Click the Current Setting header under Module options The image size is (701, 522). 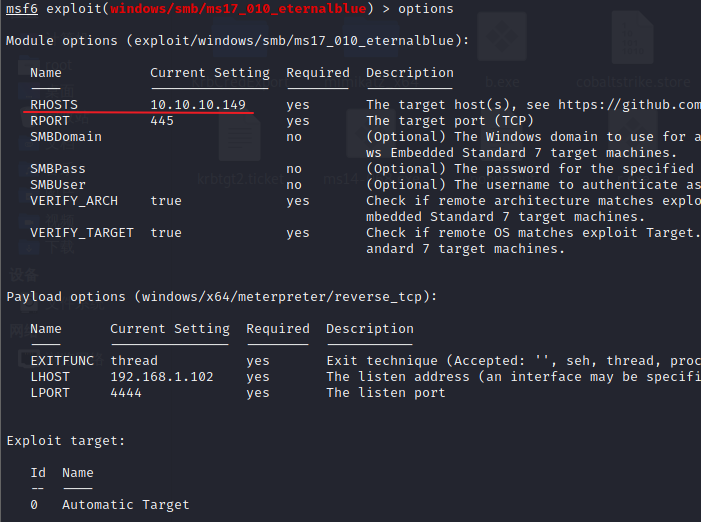pyautogui.click(x=210, y=72)
